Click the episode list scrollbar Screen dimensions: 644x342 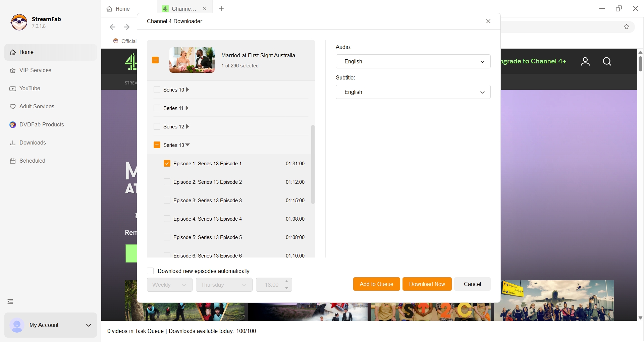pos(313,164)
